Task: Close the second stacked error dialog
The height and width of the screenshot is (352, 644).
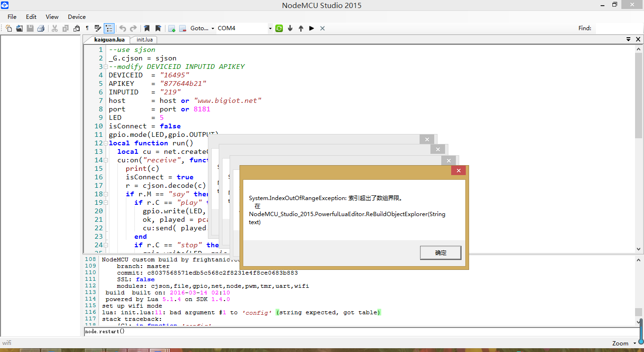Action: pos(448,160)
